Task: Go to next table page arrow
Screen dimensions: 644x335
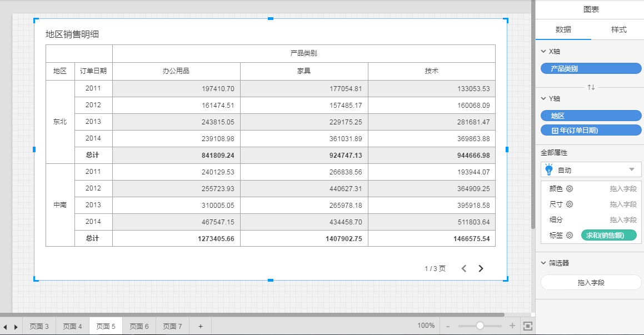Action: [481, 268]
